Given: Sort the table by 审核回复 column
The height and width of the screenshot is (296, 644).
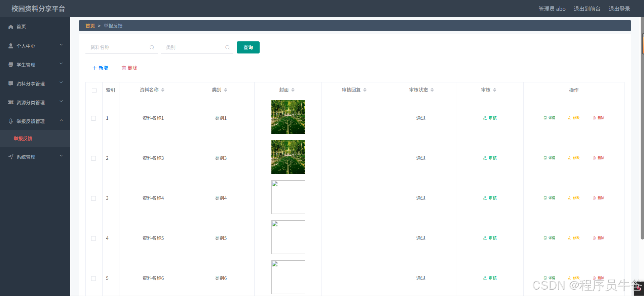Looking at the screenshot, I should [x=365, y=90].
